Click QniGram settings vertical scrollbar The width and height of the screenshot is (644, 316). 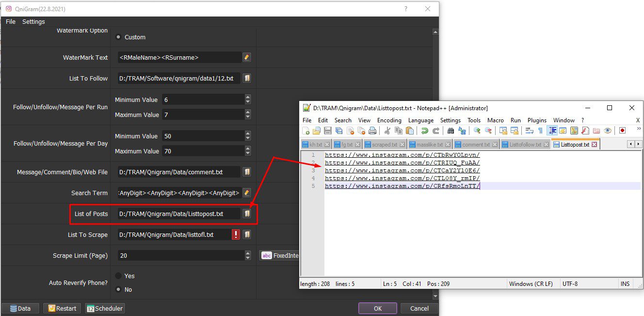435,164
